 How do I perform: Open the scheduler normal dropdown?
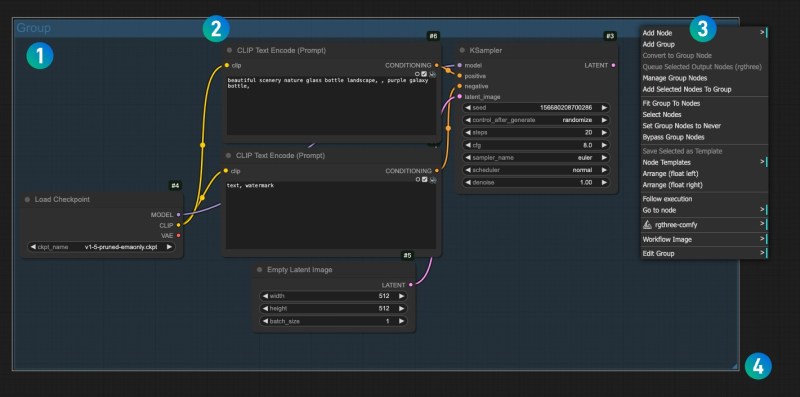tap(536, 170)
